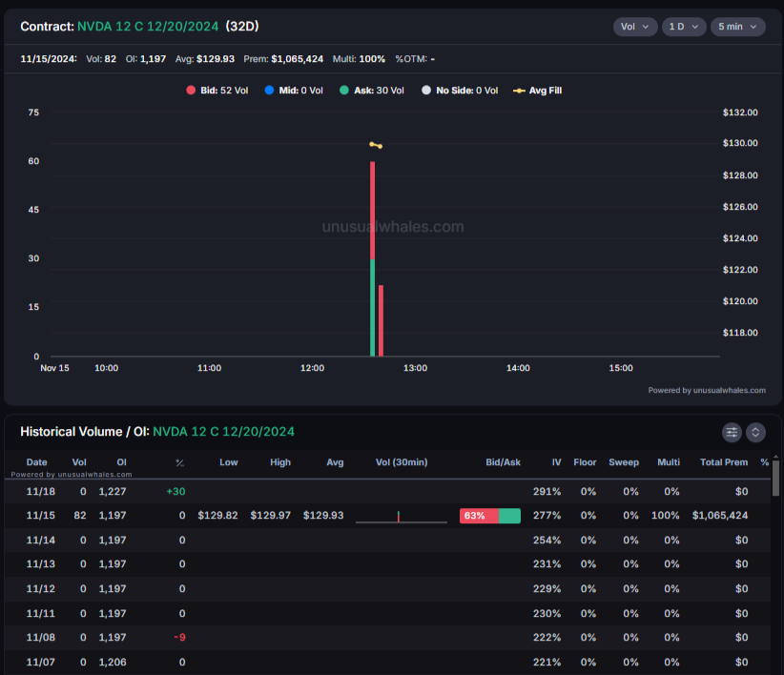Click the 291% IV value for 11/18

pos(547,491)
